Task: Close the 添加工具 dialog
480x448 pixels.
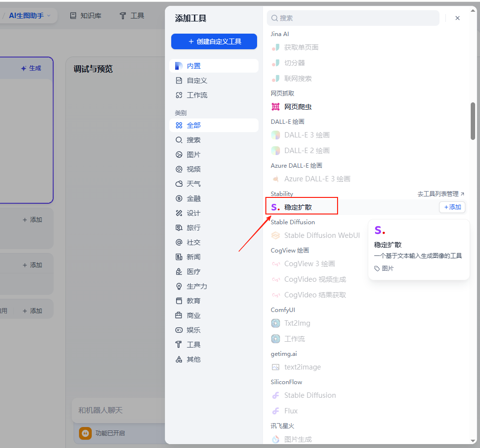Action: tap(458, 18)
